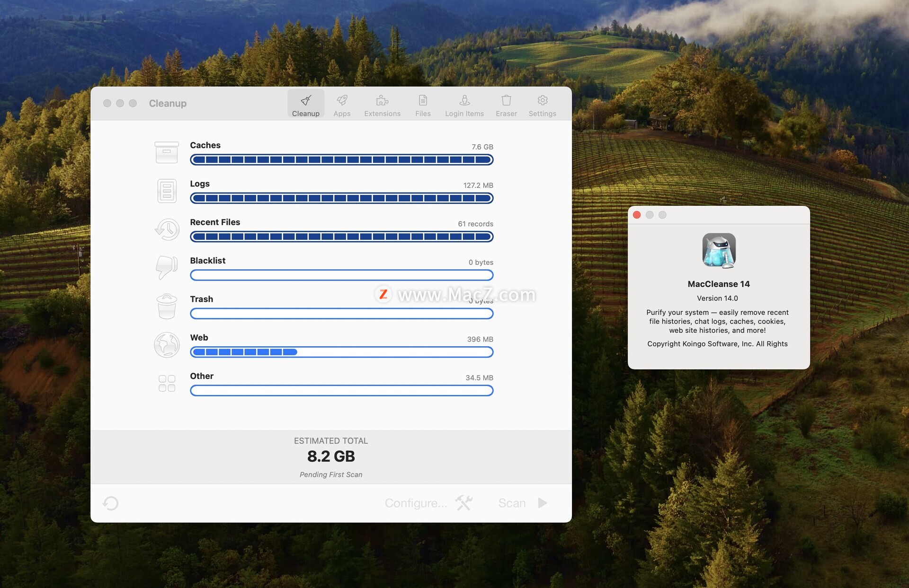The height and width of the screenshot is (588, 909).
Task: Click the Trash category label
Action: click(x=201, y=299)
